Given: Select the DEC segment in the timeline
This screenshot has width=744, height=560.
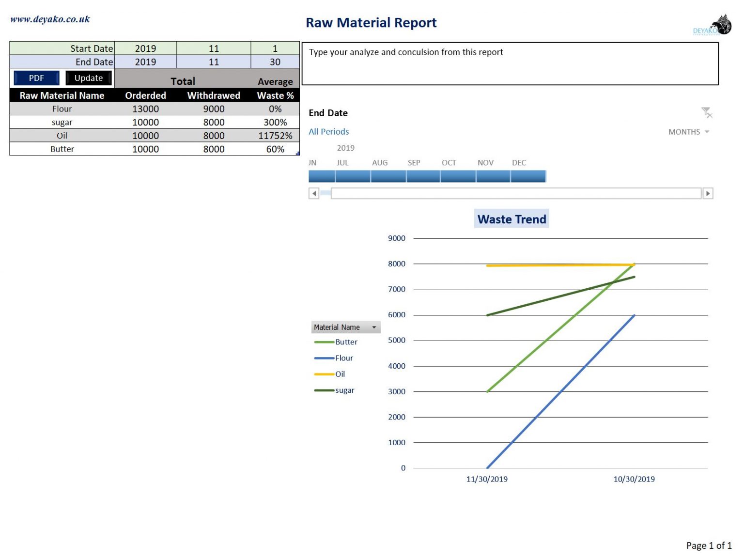Looking at the screenshot, I should tap(528, 176).
